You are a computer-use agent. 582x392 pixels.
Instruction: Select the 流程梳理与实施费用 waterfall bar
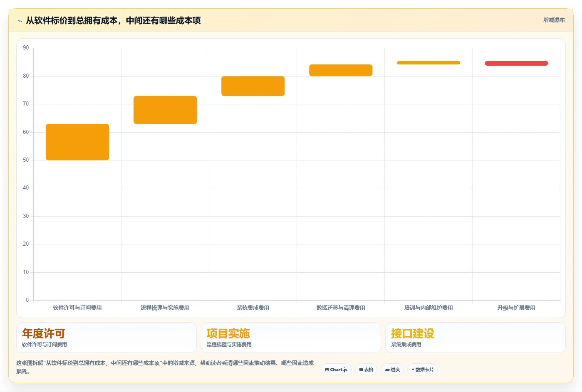pyautogui.click(x=165, y=110)
